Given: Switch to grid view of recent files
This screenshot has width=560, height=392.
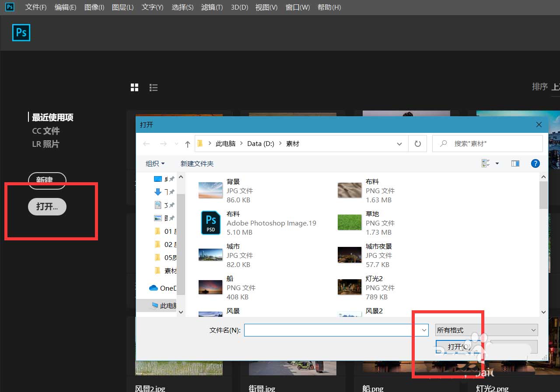Looking at the screenshot, I should click(x=135, y=87).
